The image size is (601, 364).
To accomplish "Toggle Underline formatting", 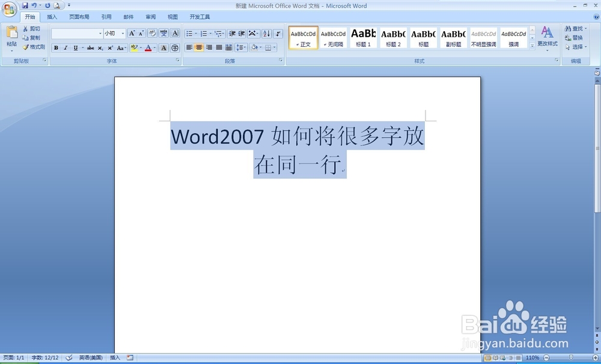I will click(76, 48).
